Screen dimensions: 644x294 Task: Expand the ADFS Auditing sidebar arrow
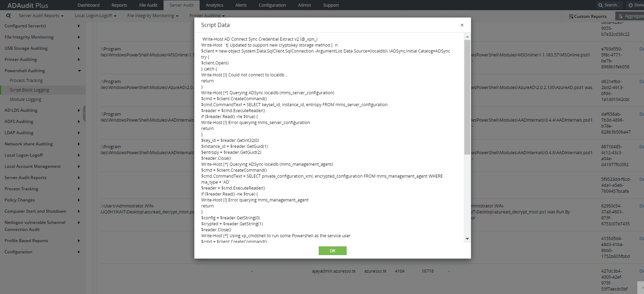(x=79, y=122)
